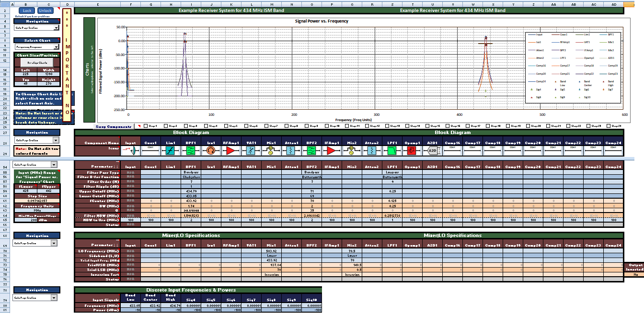The height and width of the screenshot is (315, 644).
Task: Click the BPF1 bandpass filter icon
Action: pyautogui.click(x=191, y=151)
